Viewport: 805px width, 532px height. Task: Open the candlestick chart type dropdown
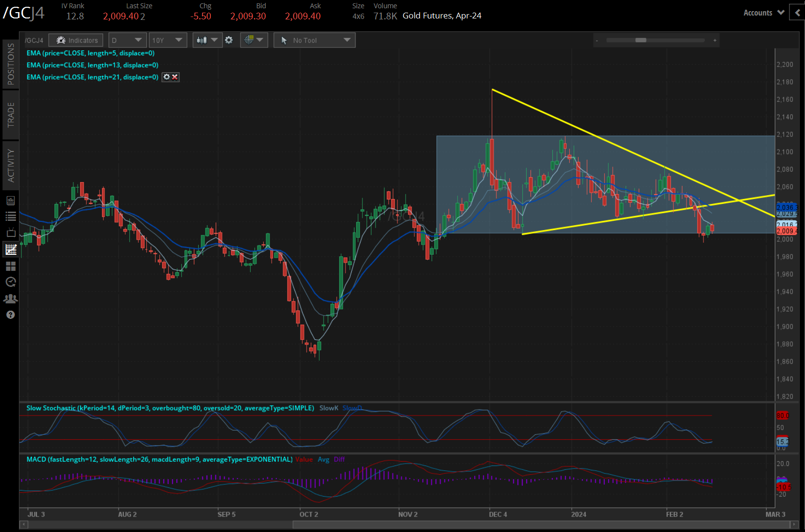coord(207,40)
